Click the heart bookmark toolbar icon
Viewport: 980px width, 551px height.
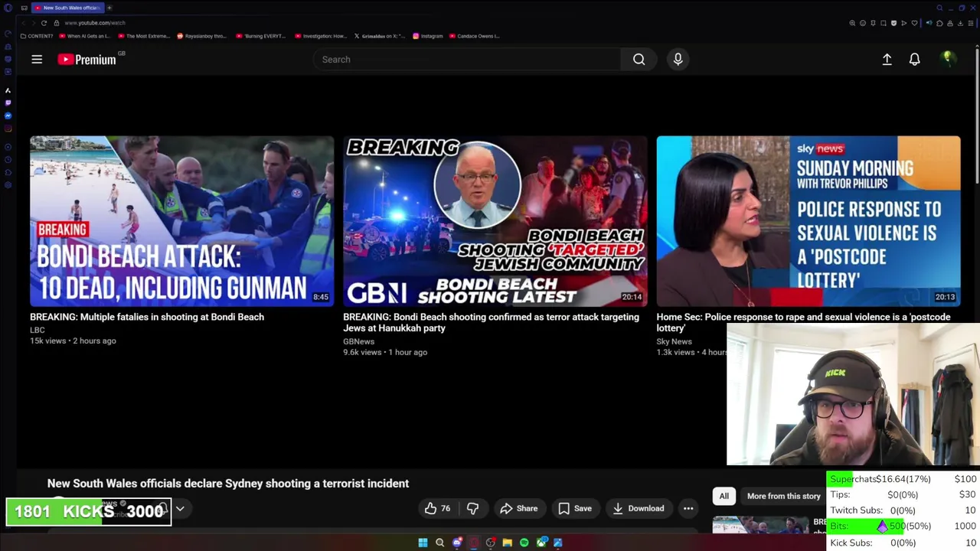914,23
